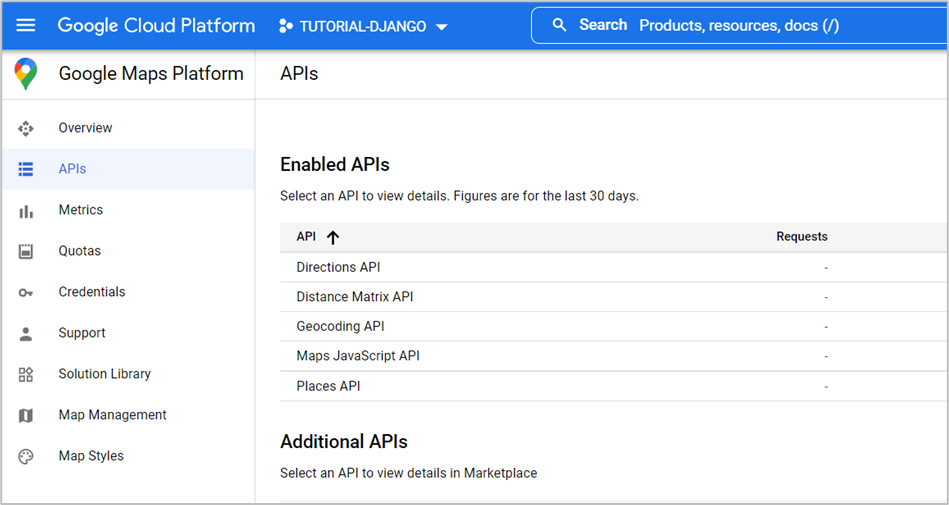
Task: Open the Distance Matrix API details
Action: (x=355, y=297)
